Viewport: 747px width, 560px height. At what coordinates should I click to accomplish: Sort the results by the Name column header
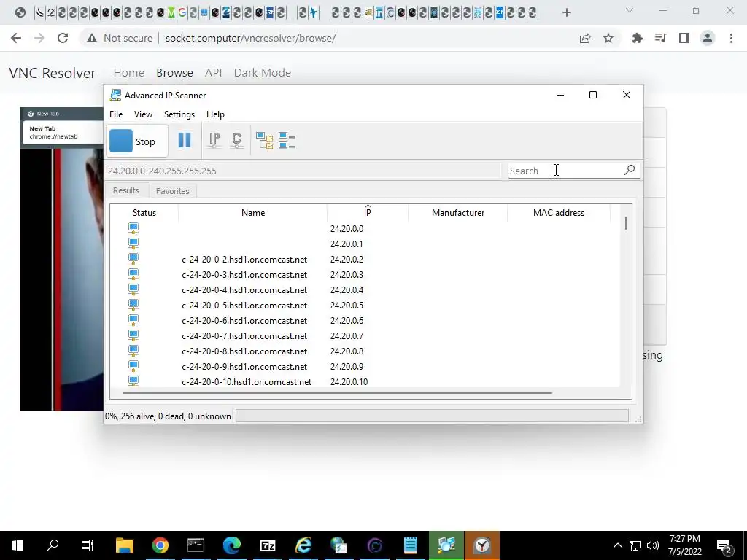[x=253, y=213]
